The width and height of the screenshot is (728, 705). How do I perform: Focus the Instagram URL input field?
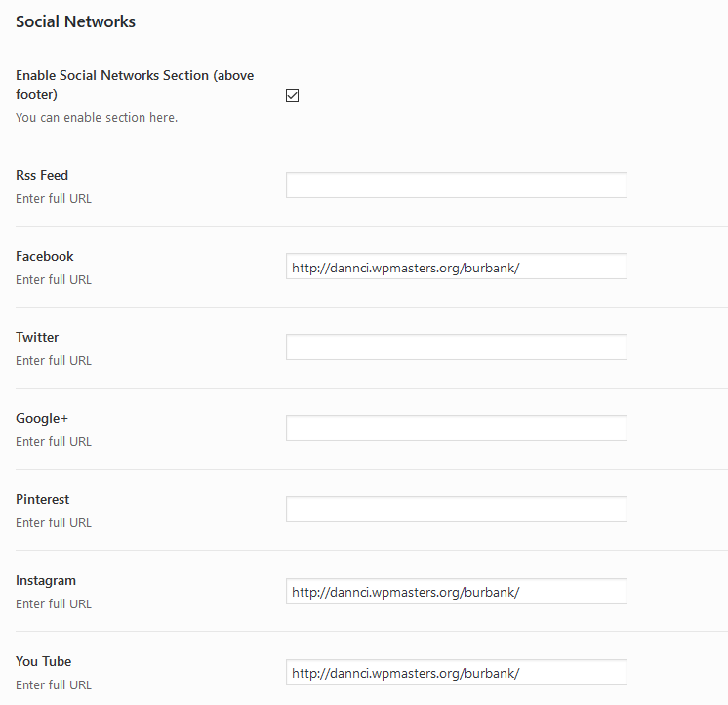[x=456, y=591]
